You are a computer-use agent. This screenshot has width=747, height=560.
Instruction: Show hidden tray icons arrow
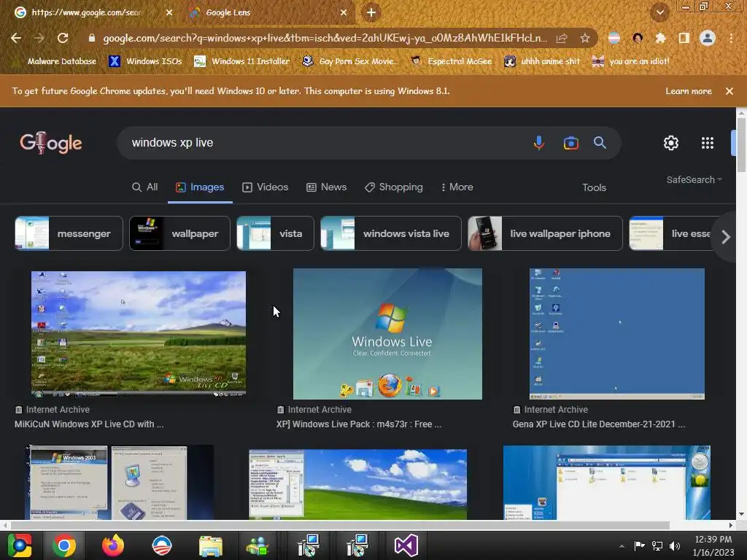click(x=622, y=546)
